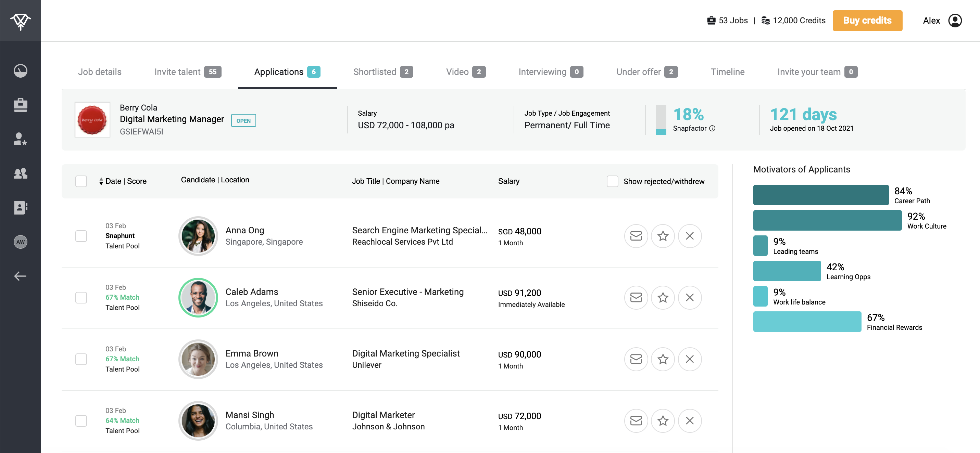Open the contacts book icon in sidebar
The image size is (980, 453).
21,207
